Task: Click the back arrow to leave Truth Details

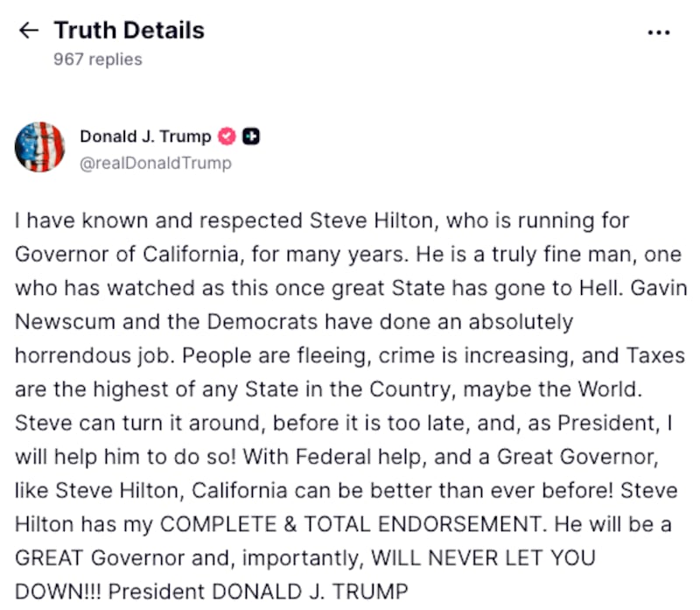Action: pos(29,30)
